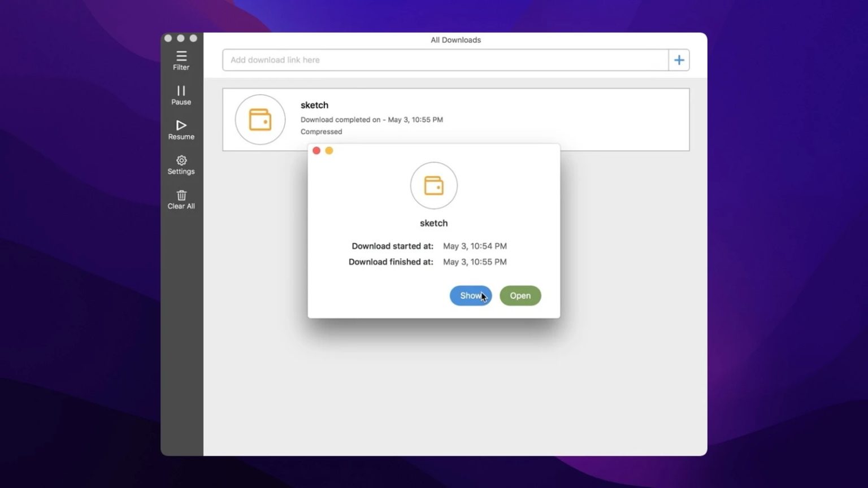
Task: Click the folder icon on the sketch download entry
Action: 259,119
